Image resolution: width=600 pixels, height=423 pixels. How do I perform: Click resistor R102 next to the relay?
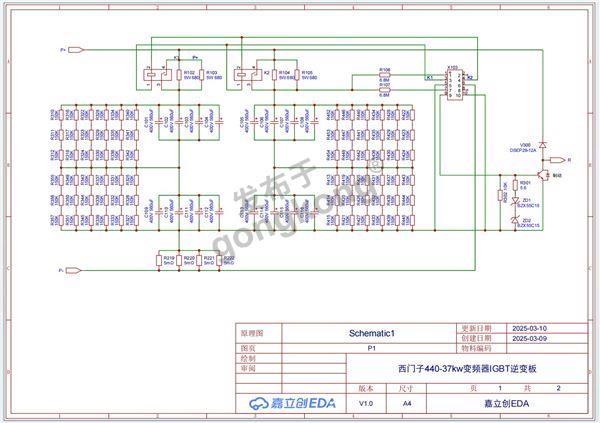pos(177,74)
